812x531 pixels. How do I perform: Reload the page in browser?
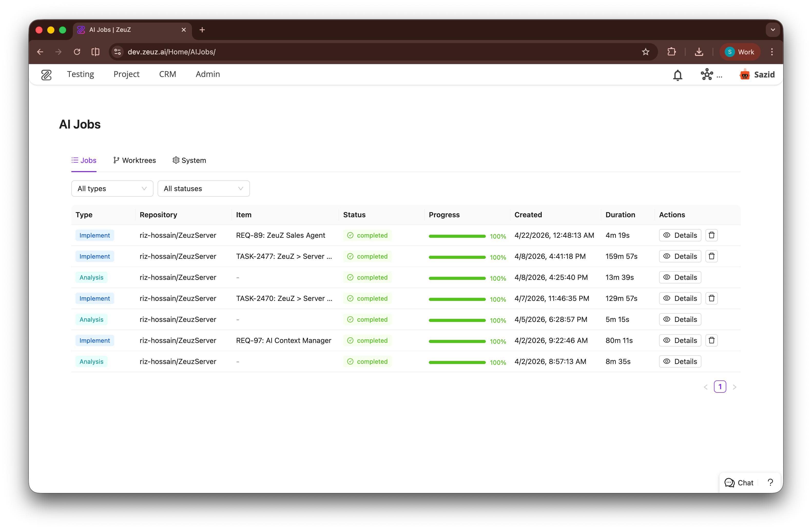(77, 52)
